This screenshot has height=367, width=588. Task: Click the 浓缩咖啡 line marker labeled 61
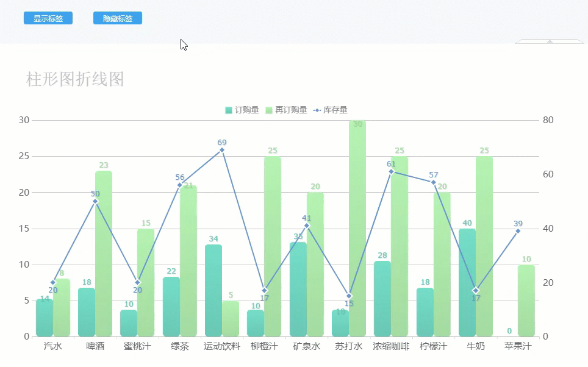[391, 171]
